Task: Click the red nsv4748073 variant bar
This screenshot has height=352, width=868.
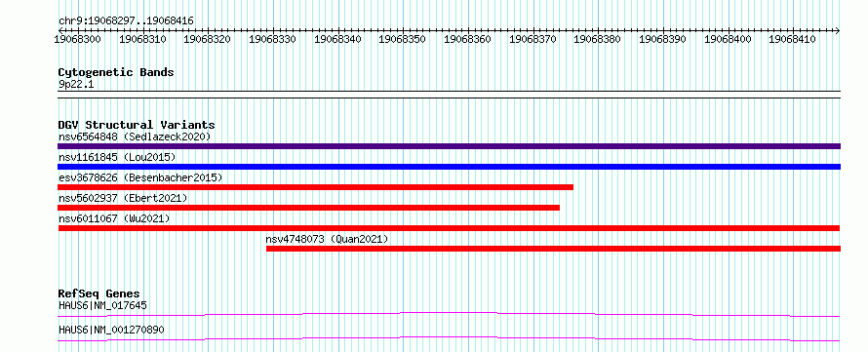Action: point(554,249)
